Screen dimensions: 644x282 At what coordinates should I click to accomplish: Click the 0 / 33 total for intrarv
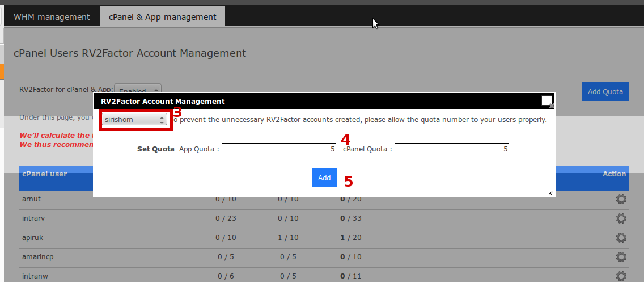pos(351,218)
